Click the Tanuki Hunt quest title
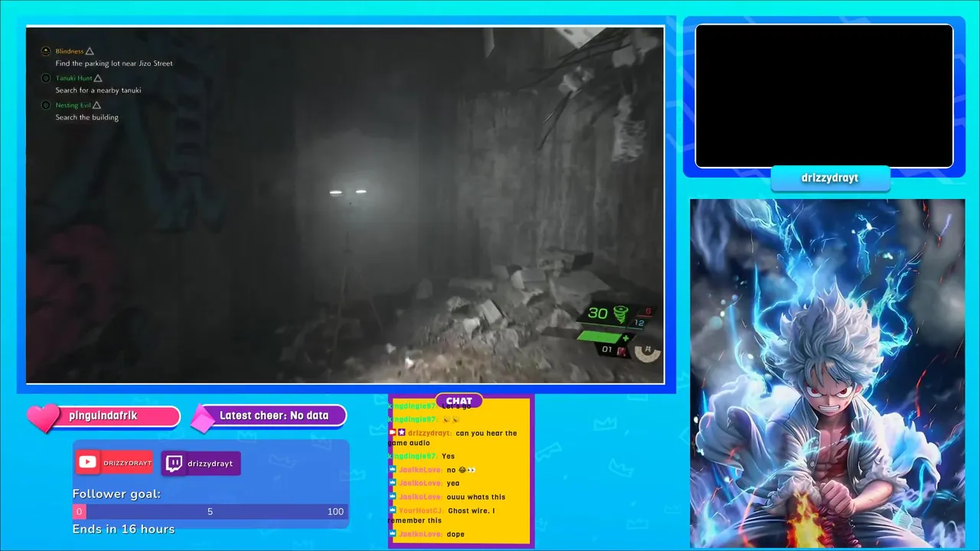980x551 pixels. pyautogui.click(x=73, y=78)
